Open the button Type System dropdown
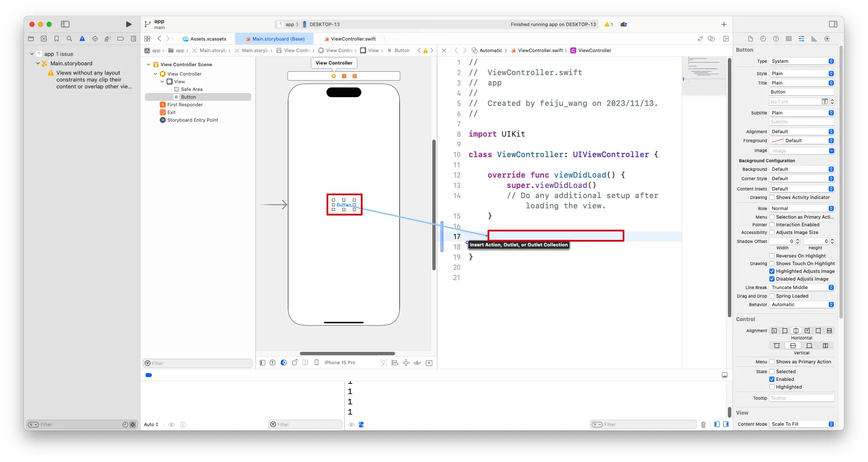868x462 pixels. click(x=802, y=61)
